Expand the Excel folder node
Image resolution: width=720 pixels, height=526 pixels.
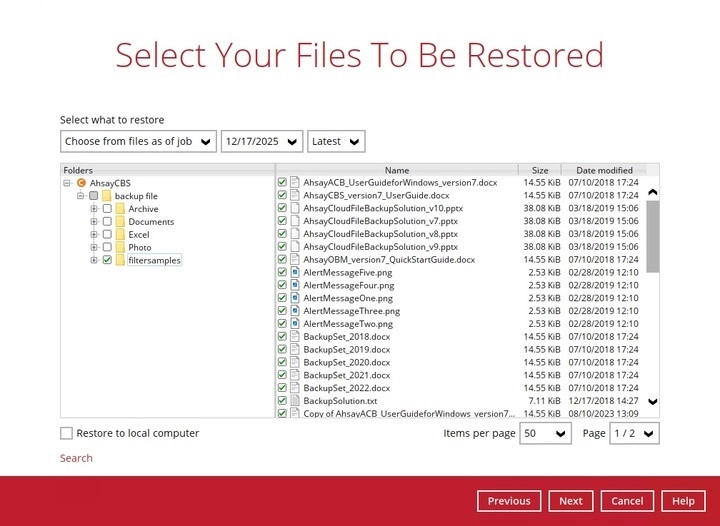[94, 235]
